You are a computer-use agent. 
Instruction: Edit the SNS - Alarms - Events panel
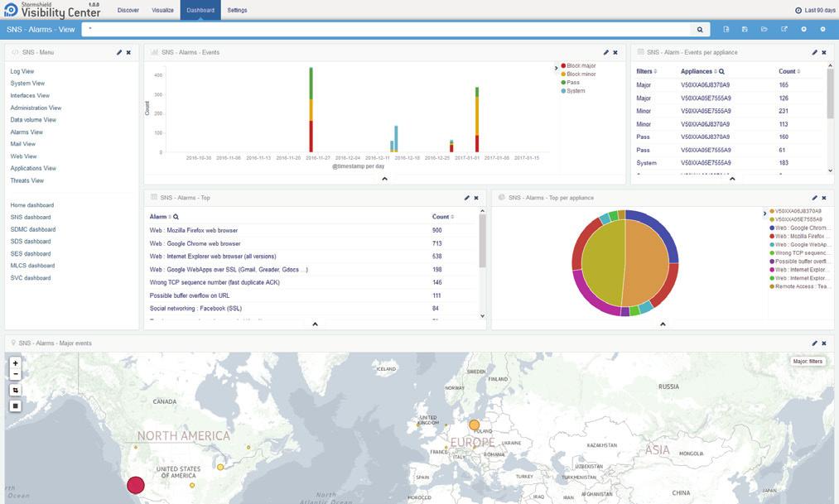pos(605,52)
